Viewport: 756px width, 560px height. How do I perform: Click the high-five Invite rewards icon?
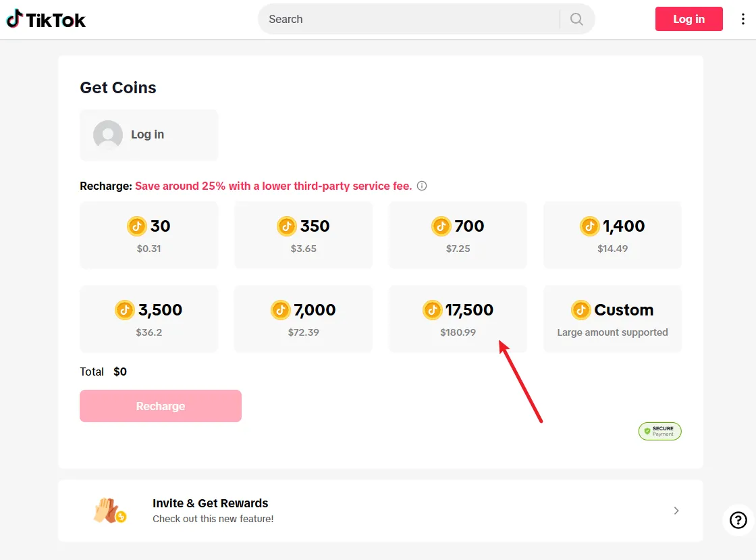109,511
